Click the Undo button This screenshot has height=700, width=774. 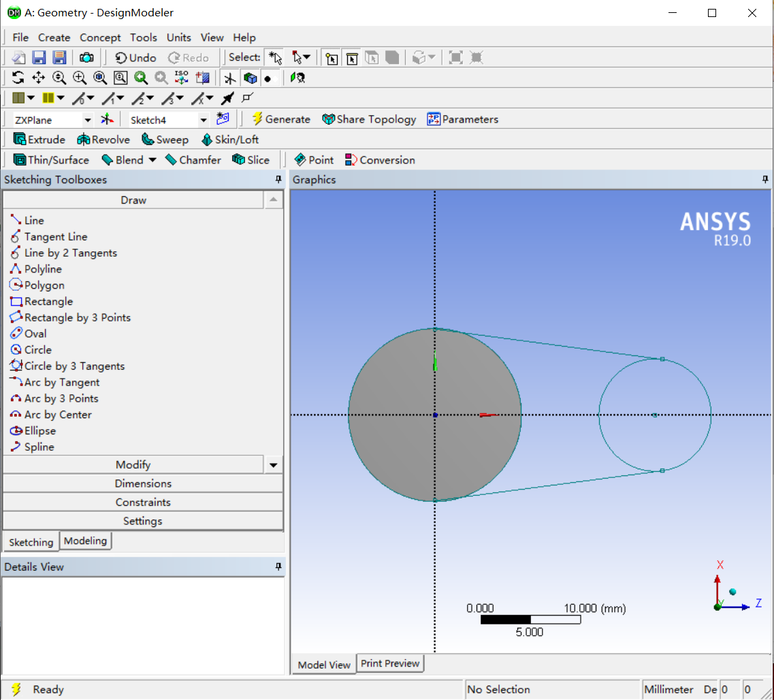[135, 58]
